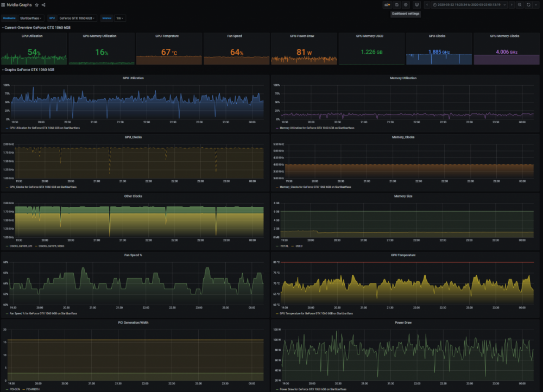This screenshot has height=392, width=543.
Task: Open the GPU selection dropdown
Action: 77,18
